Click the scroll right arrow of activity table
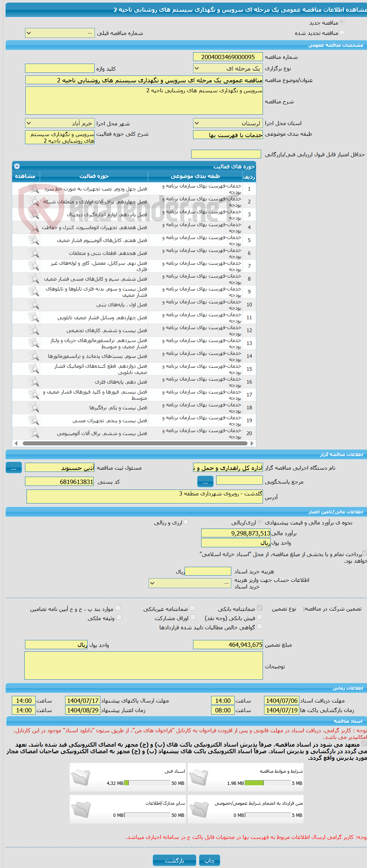The height and width of the screenshot is (868, 367). coord(252,443)
